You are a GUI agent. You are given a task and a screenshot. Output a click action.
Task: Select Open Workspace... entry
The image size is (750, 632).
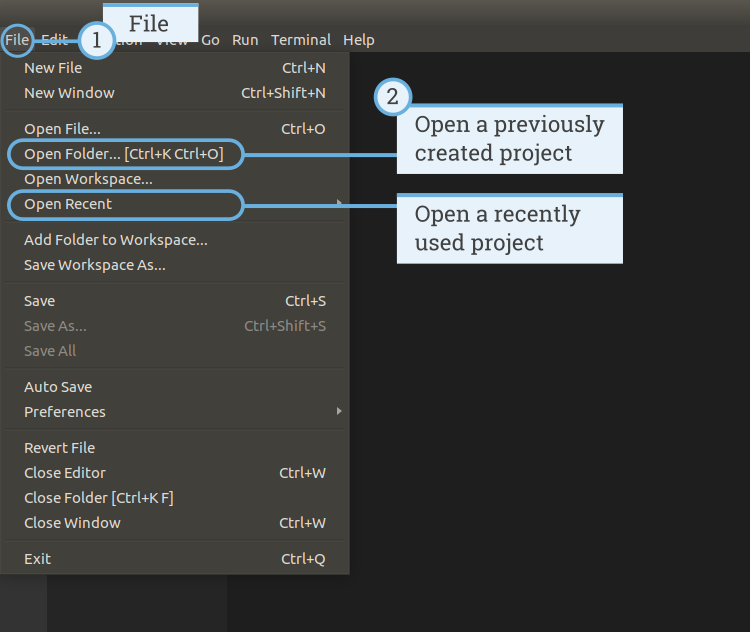[175, 179]
